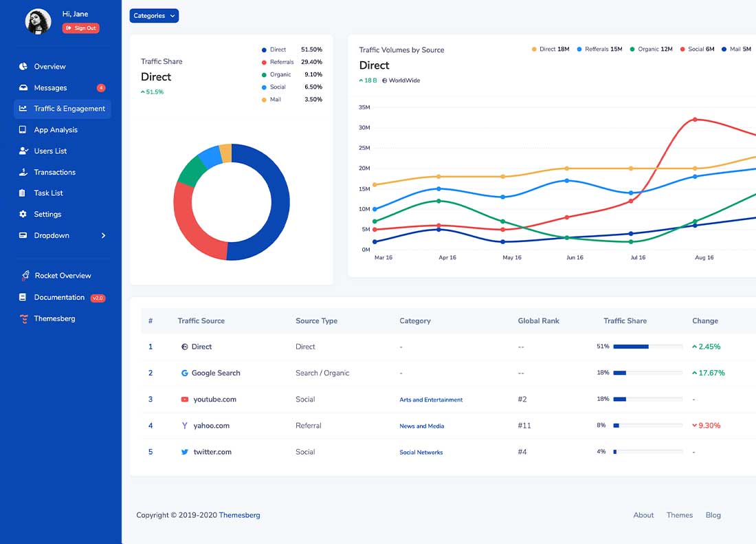Toggle the Direct legend in traffic chart
Image resolution: width=756 pixels, height=544 pixels.
pos(547,50)
